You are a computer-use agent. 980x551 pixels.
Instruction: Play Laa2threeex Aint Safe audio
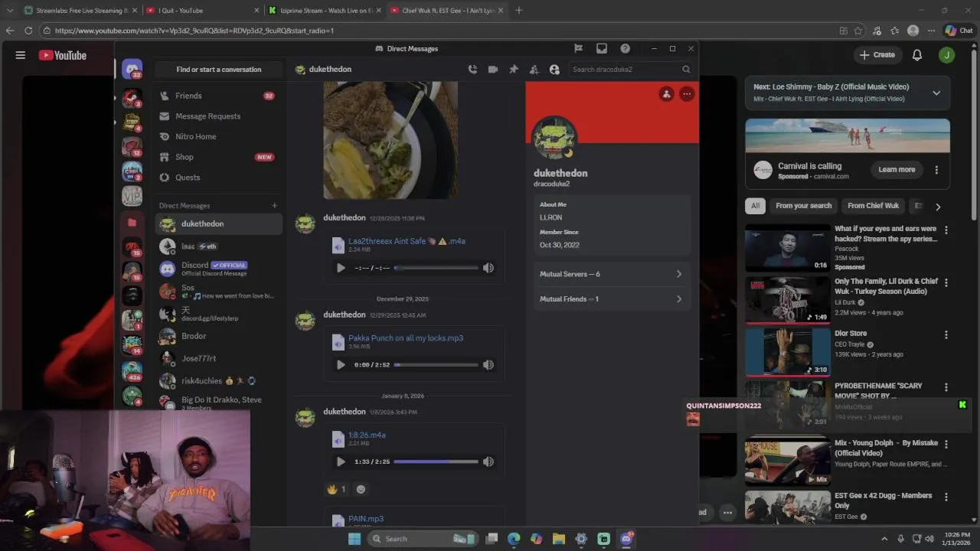341,268
